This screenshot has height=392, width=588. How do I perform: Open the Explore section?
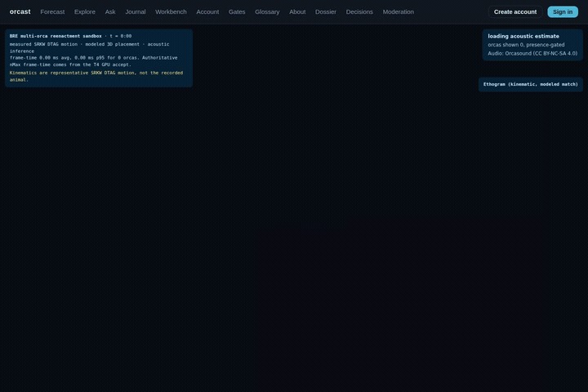pyautogui.click(x=85, y=11)
